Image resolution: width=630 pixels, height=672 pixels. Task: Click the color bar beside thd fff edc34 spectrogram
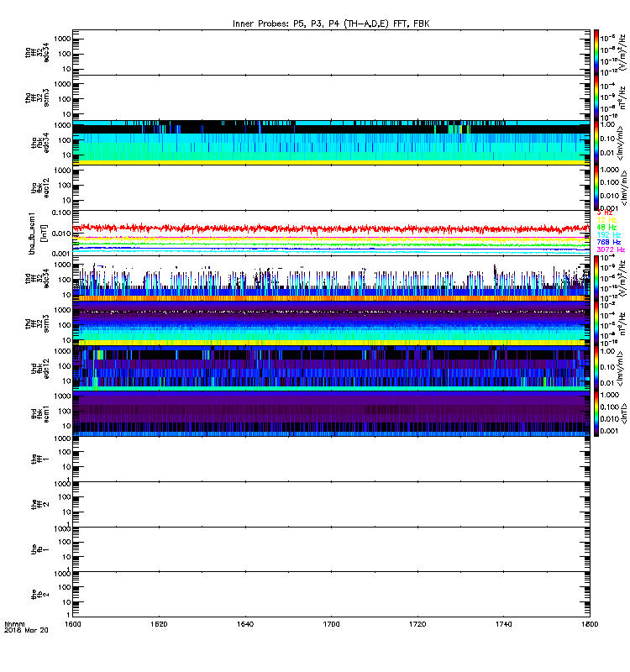(596, 279)
